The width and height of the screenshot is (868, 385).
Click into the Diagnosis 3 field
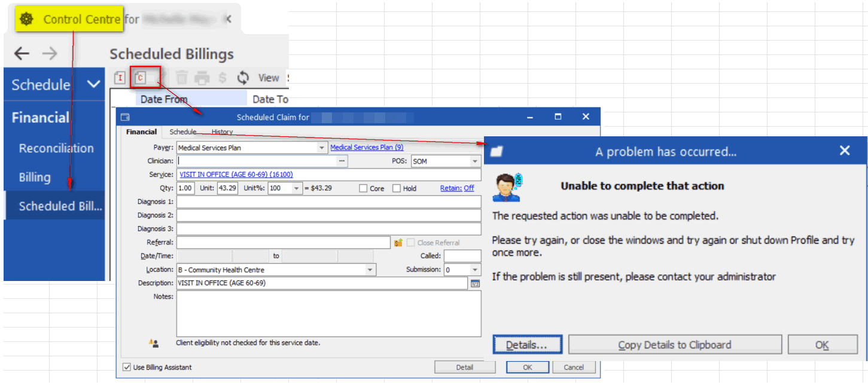pos(328,229)
